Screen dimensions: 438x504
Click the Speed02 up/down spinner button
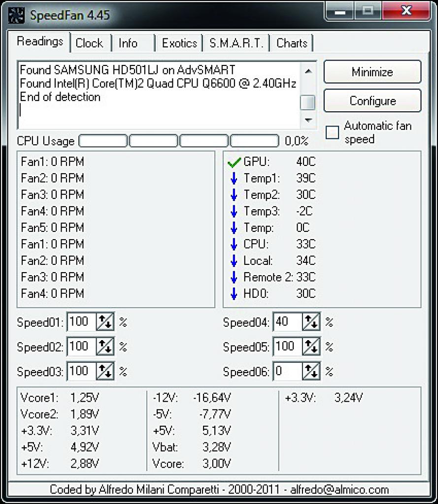(x=105, y=346)
